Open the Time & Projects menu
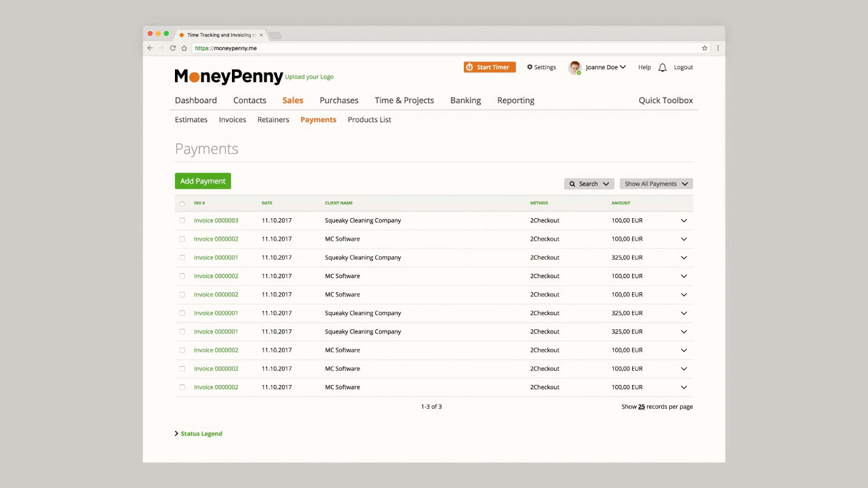The width and height of the screenshot is (868, 488). [x=404, y=100]
